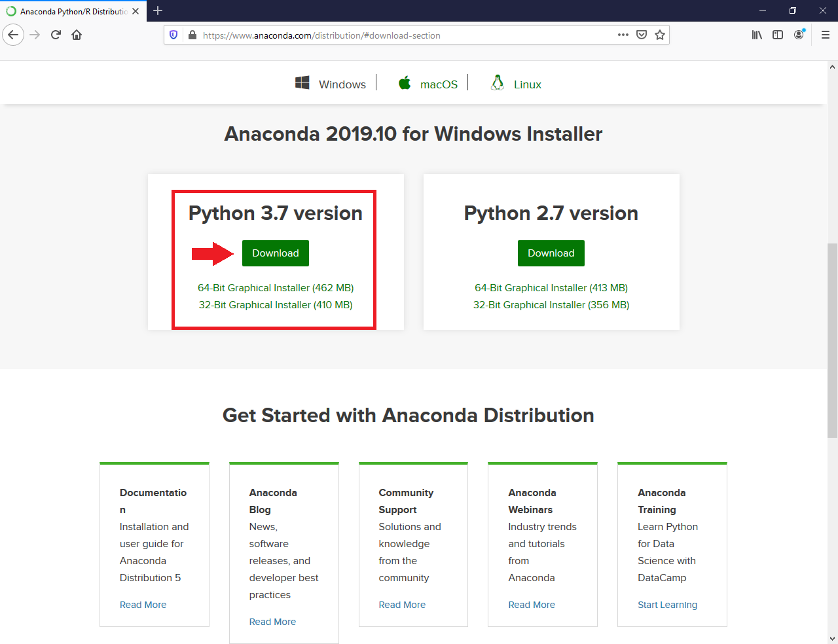The image size is (838, 644).
Task: Open a new tab with plus button
Action: point(158,10)
